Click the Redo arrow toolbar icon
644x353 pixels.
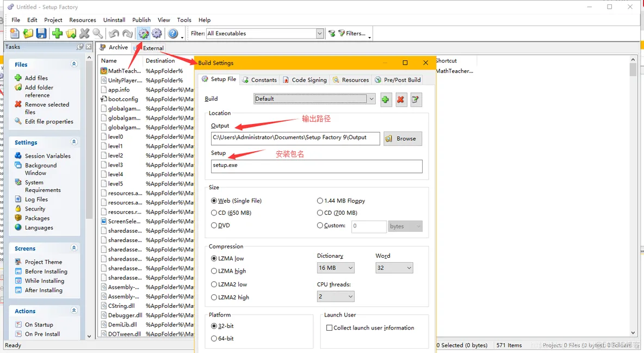tap(127, 33)
